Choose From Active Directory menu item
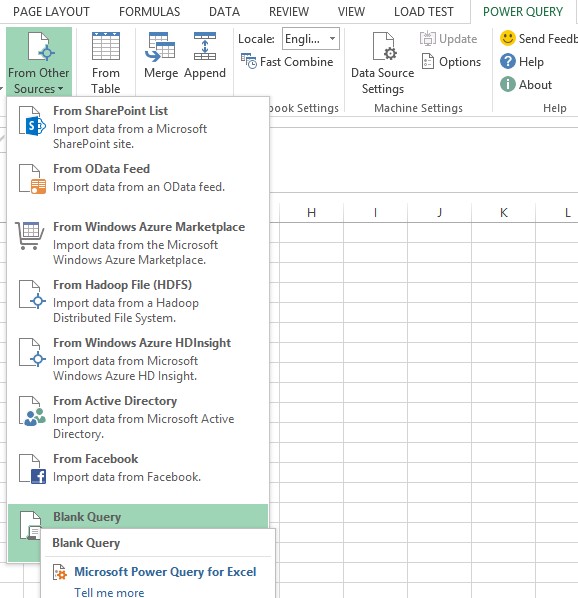 coord(138,417)
